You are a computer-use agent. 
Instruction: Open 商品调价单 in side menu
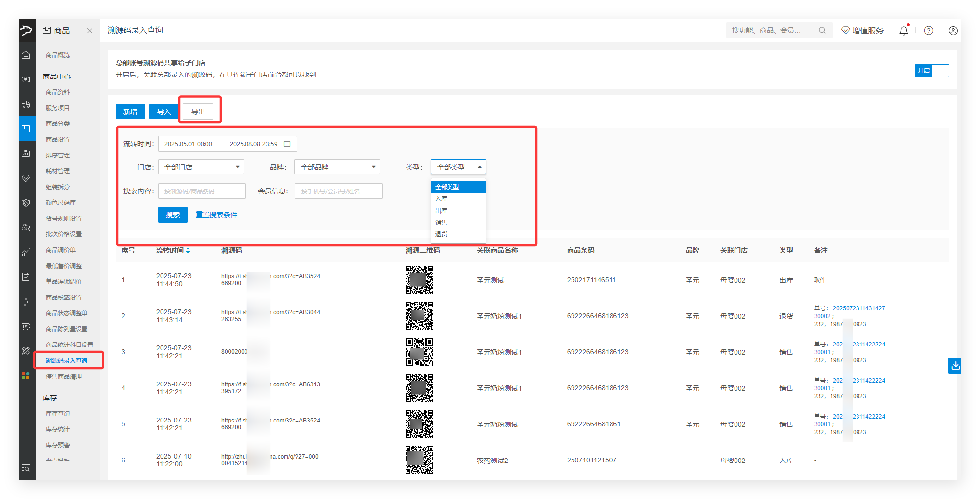point(61,250)
